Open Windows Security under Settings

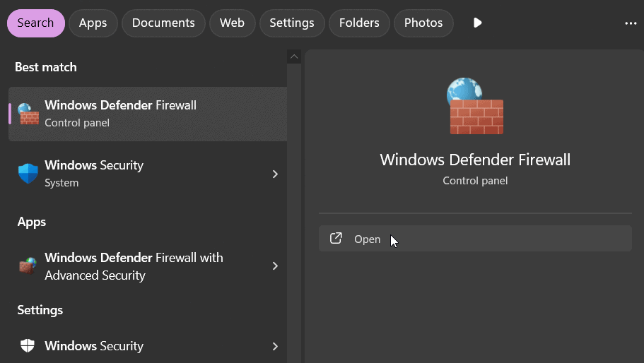pyautogui.click(x=148, y=346)
